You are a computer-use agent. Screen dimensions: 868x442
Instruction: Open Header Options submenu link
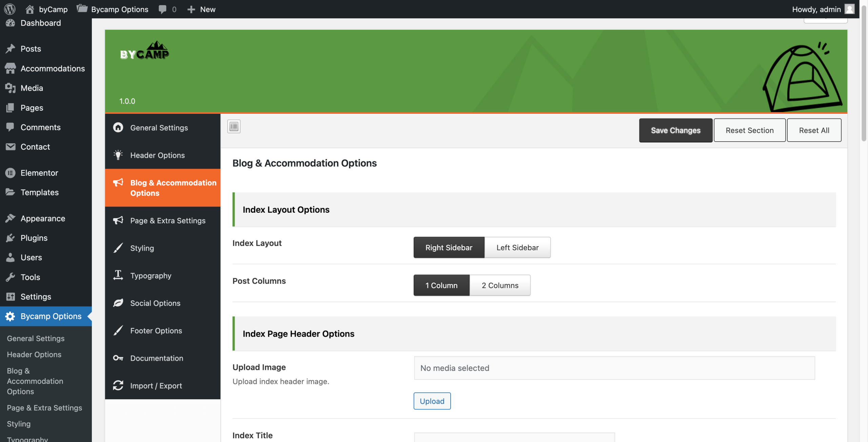pos(34,354)
